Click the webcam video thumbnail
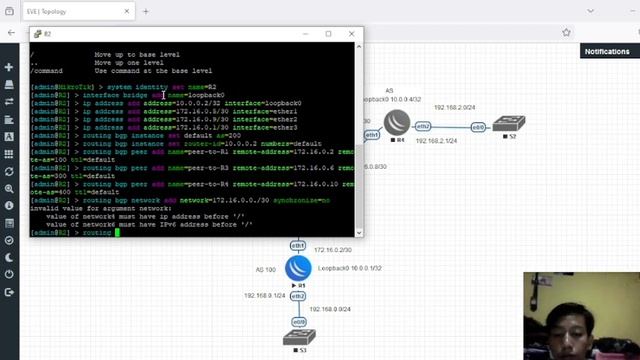 tap(582, 316)
